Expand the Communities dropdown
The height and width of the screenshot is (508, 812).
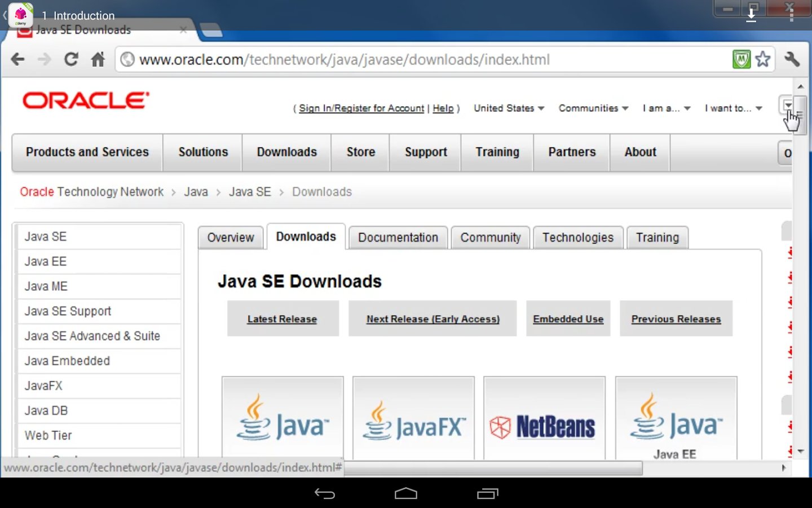click(593, 108)
